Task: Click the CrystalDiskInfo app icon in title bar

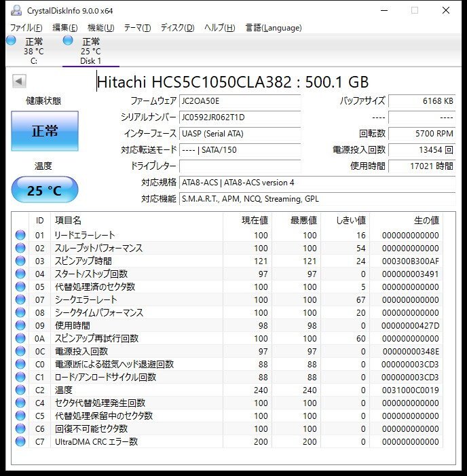Action: click(x=16, y=10)
